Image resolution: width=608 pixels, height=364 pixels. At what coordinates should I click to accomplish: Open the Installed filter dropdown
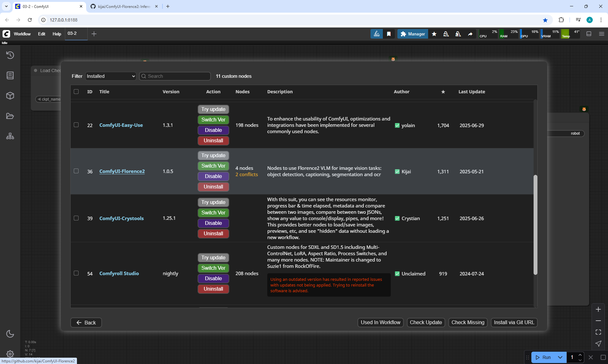(111, 76)
